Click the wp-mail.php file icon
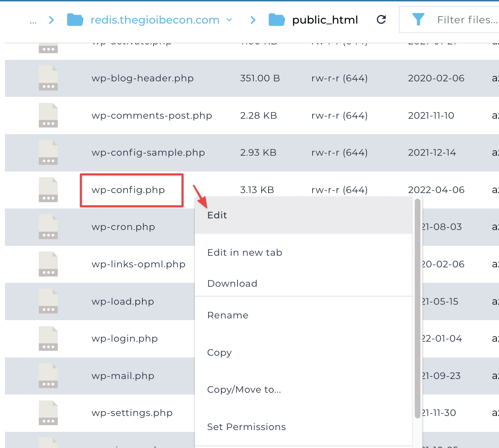 pos(48,376)
